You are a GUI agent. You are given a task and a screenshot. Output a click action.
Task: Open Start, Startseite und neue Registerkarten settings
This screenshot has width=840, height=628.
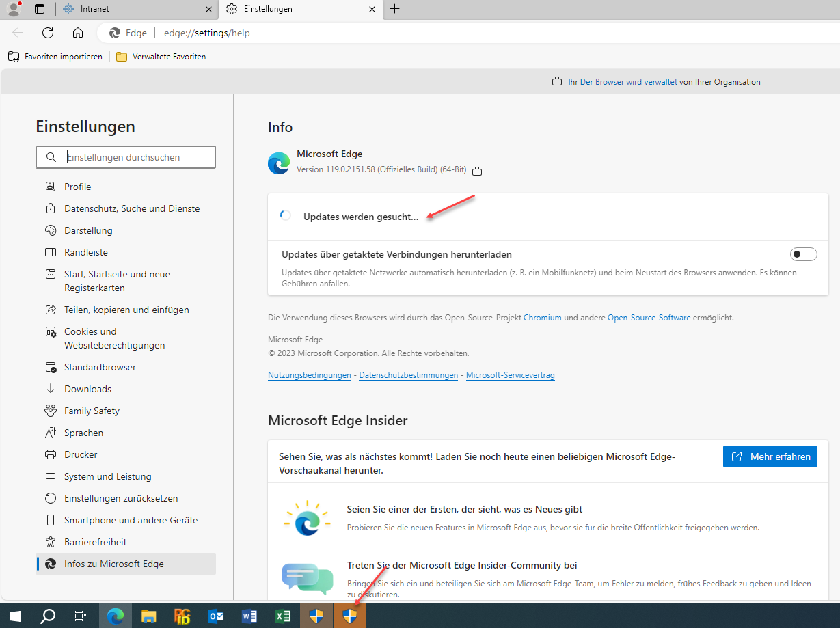[x=126, y=281]
